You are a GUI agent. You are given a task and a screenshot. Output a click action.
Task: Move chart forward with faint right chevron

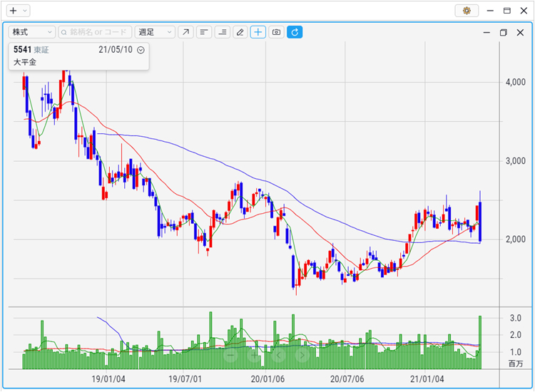(302, 356)
